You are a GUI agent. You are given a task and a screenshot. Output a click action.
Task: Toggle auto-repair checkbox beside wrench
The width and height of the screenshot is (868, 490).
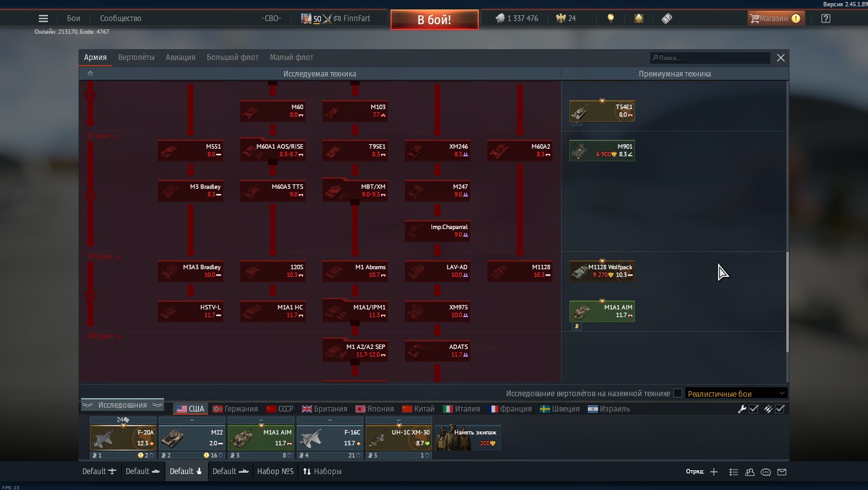pos(754,409)
